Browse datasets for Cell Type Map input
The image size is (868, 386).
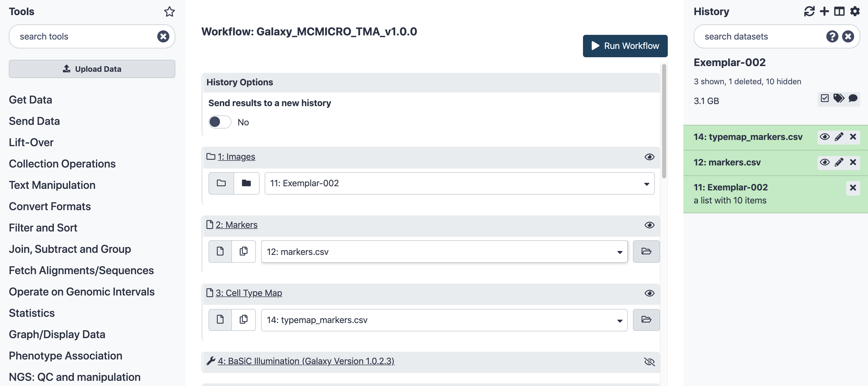point(646,320)
